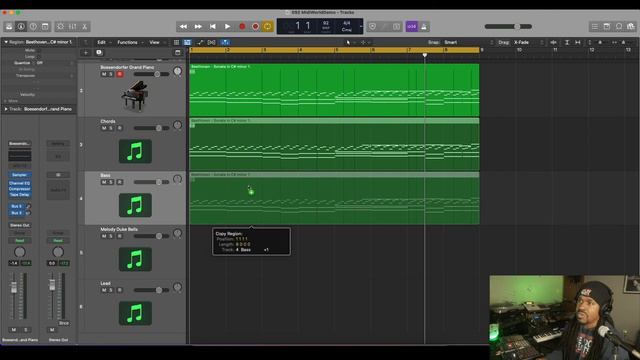
Task: Collapse the Region Beethoven inspector triangle
Action: coord(6,42)
